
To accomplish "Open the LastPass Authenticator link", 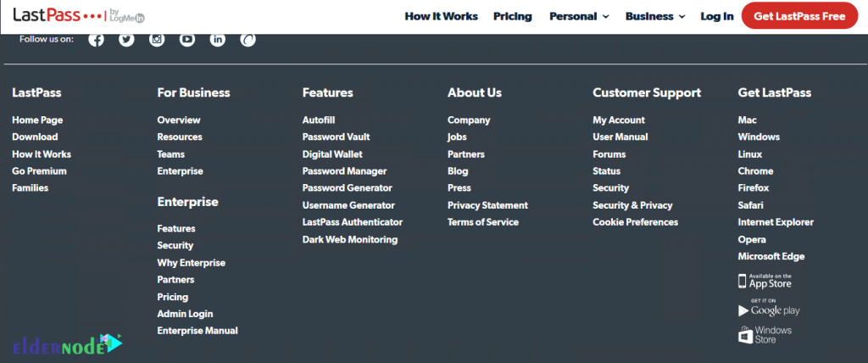I will 352,222.
